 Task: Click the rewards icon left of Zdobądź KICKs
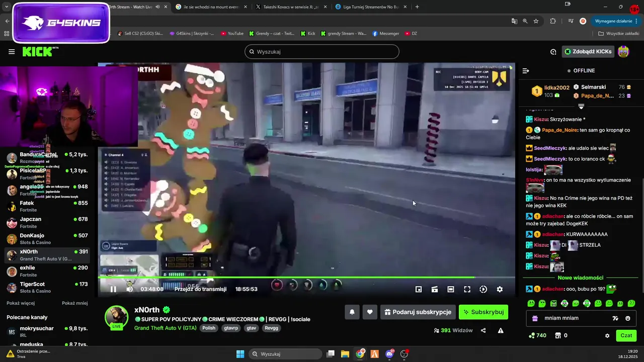553,51
